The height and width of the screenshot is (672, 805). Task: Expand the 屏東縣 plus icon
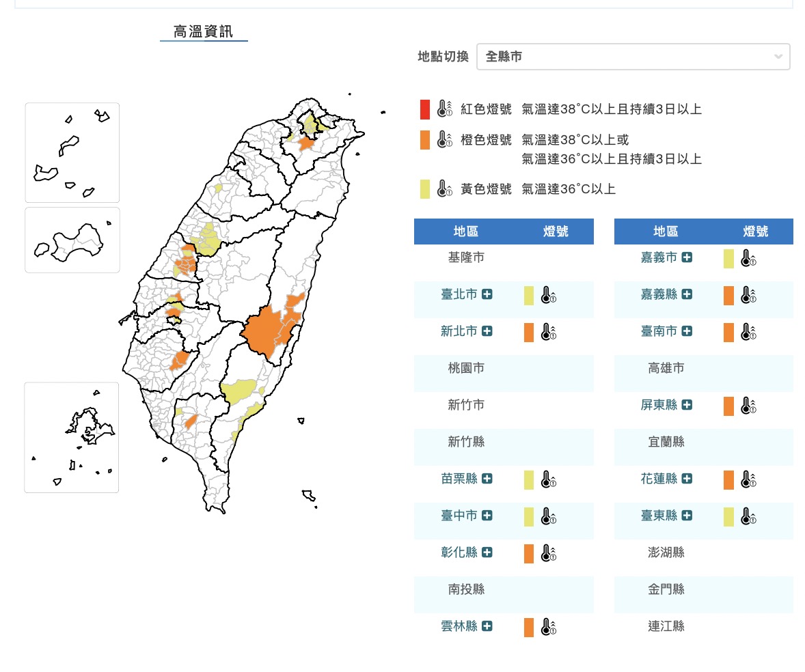point(687,405)
